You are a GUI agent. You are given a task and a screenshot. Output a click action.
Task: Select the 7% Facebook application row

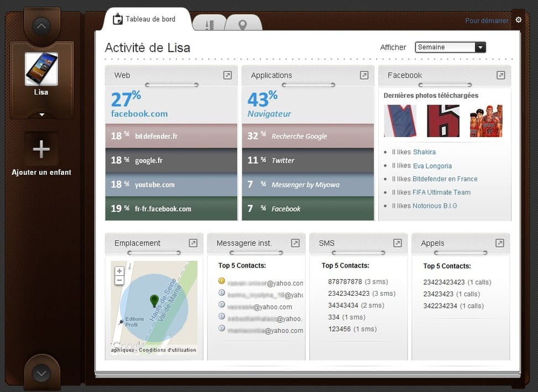click(x=308, y=208)
